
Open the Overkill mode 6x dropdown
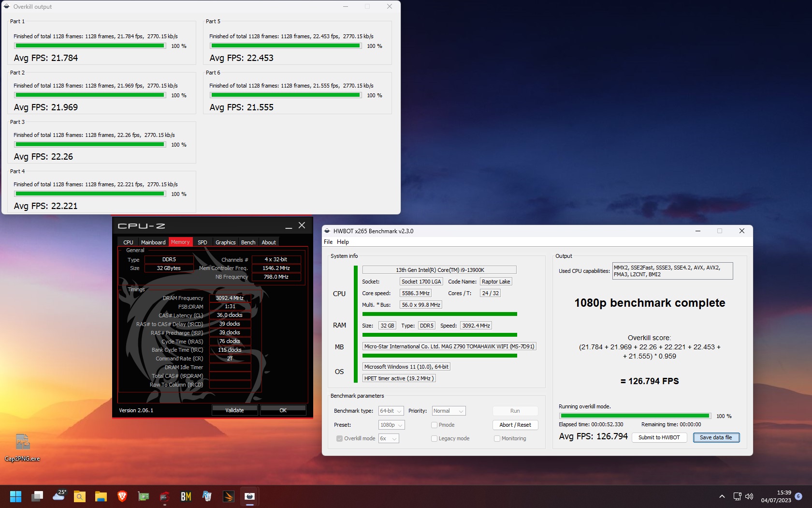point(389,438)
